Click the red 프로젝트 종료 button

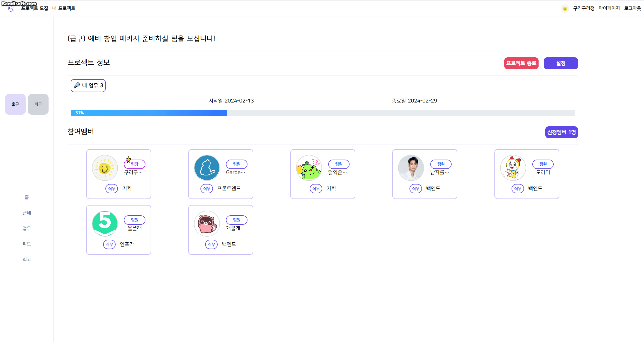pyautogui.click(x=521, y=63)
